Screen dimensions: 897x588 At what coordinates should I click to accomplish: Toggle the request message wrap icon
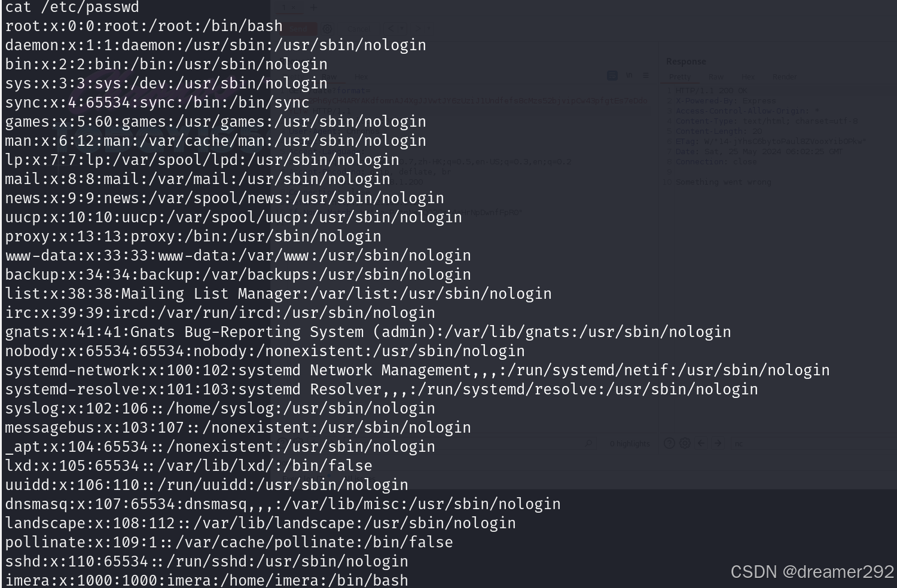click(x=612, y=75)
